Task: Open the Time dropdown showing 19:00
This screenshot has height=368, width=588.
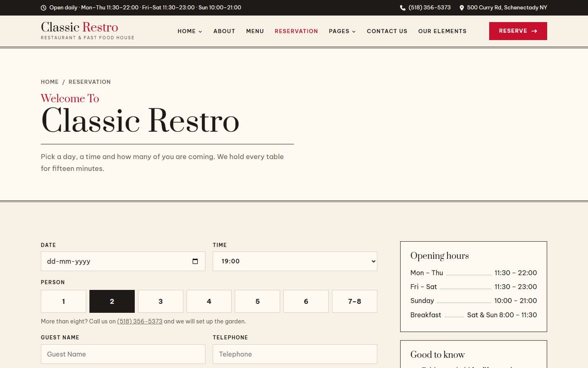Action: click(x=295, y=261)
